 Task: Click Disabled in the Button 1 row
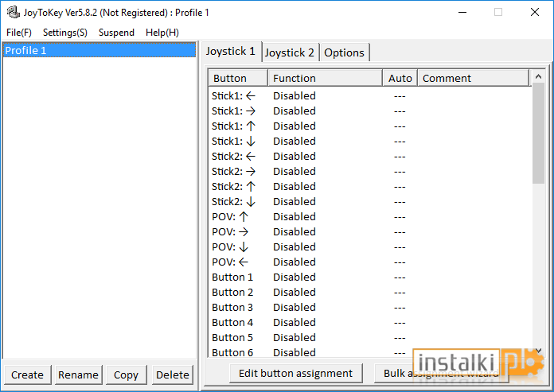click(295, 278)
